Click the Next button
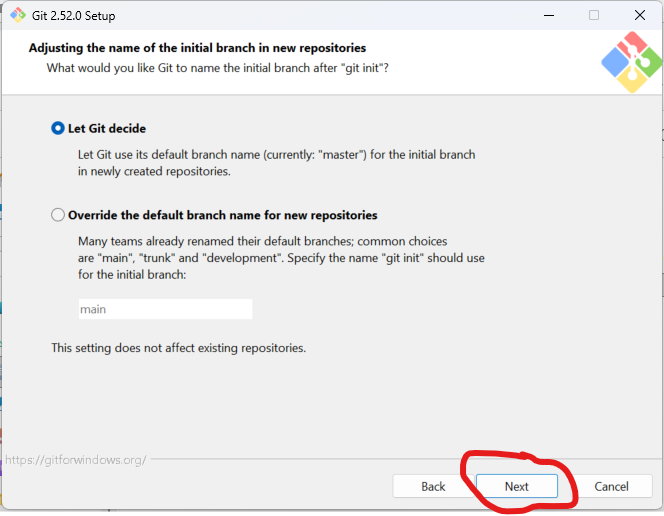 click(x=517, y=486)
